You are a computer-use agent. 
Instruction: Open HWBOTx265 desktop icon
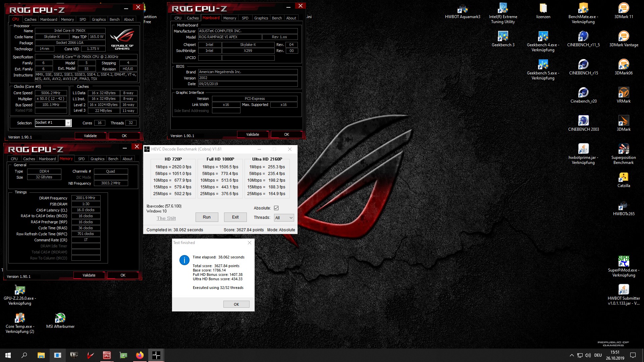(624, 208)
